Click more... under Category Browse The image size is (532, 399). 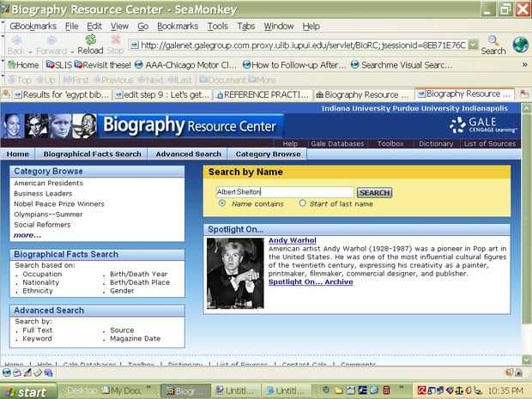(27, 235)
